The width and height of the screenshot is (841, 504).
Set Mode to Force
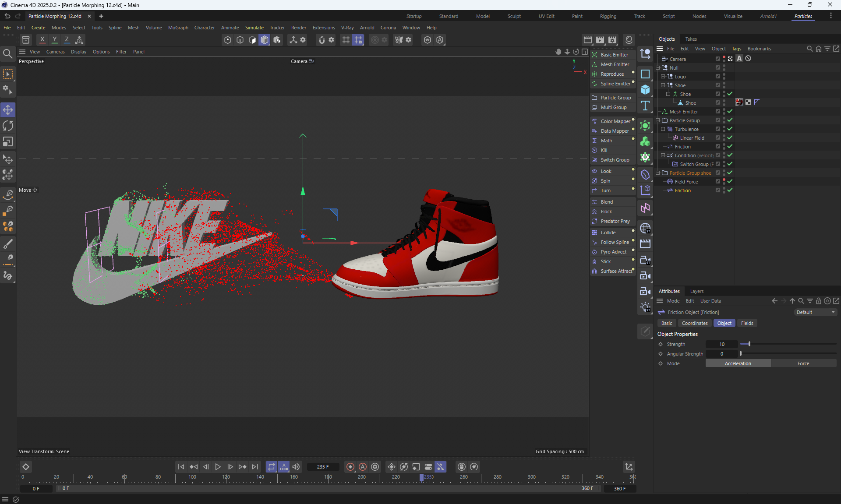[803, 363]
